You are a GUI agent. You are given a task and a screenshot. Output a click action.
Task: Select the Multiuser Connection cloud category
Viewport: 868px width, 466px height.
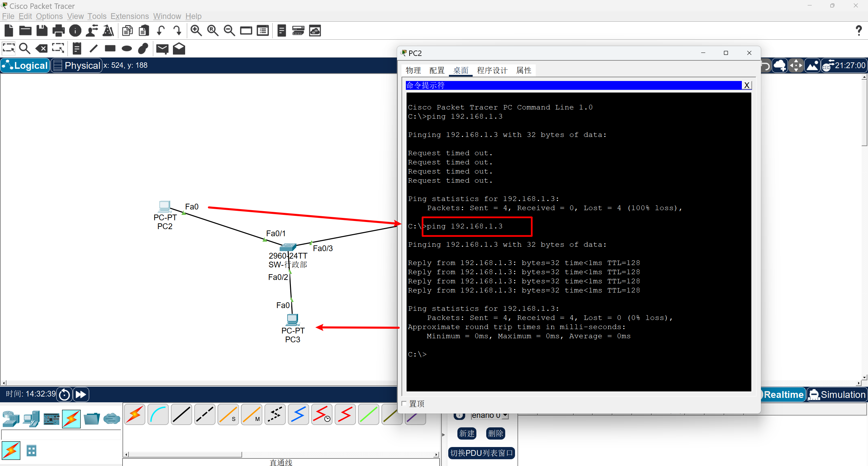coord(112,419)
